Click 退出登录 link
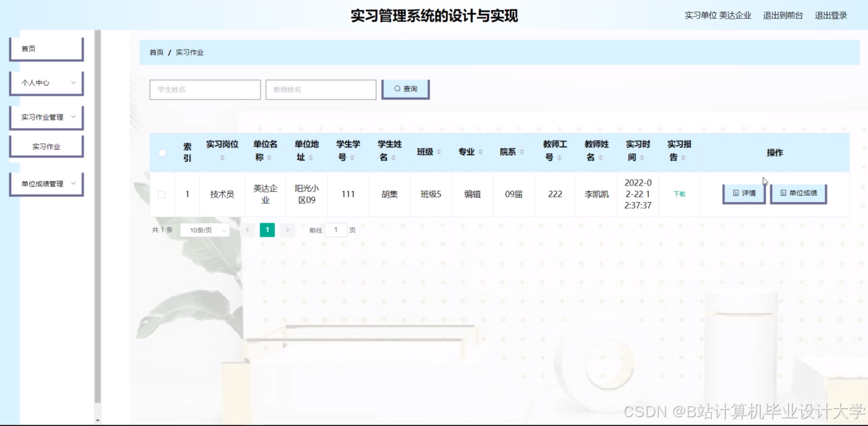868x426 pixels. pos(831,16)
